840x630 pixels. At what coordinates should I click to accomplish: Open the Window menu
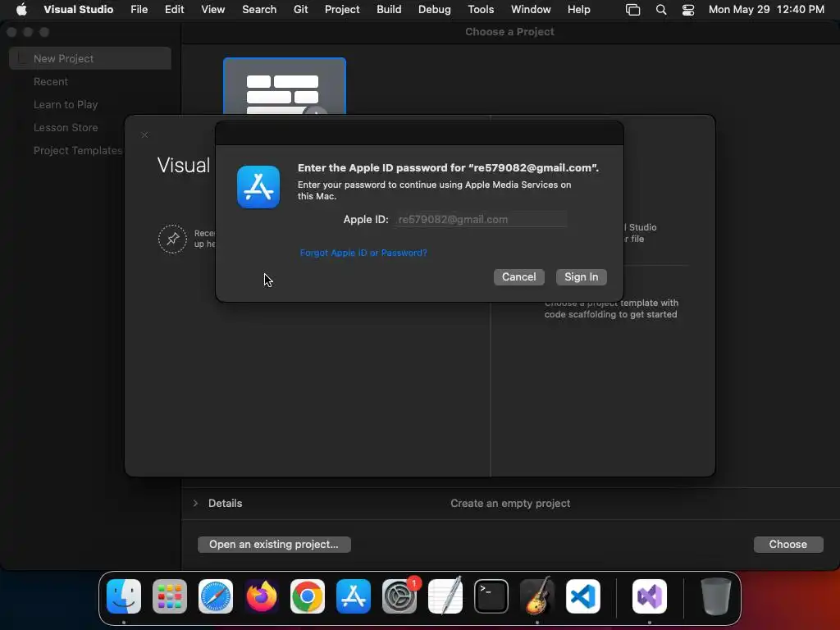[x=531, y=10]
